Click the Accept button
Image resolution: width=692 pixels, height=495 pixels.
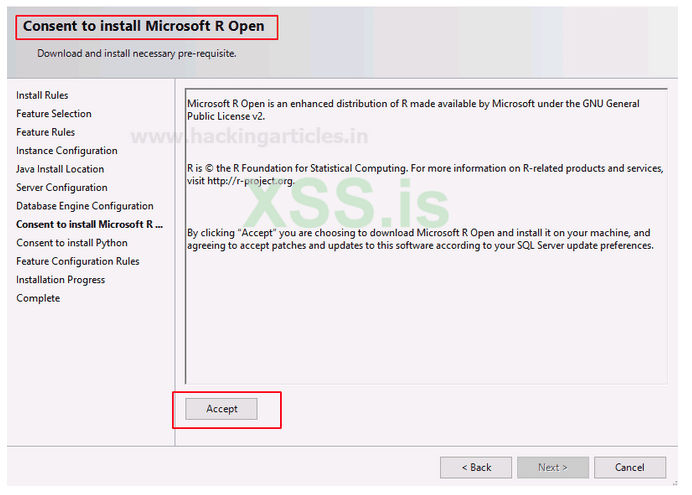tap(221, 409)
